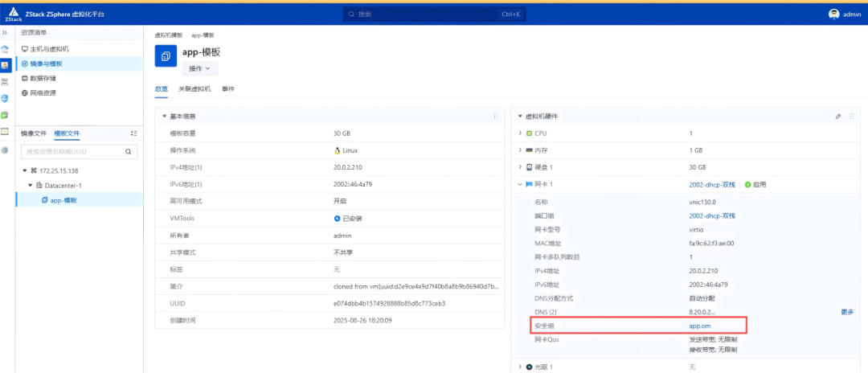The height and width of the screenshot is (373, 868).
Task: Click the 光驱 1 disc icon
Action: [x=529, y=367]
